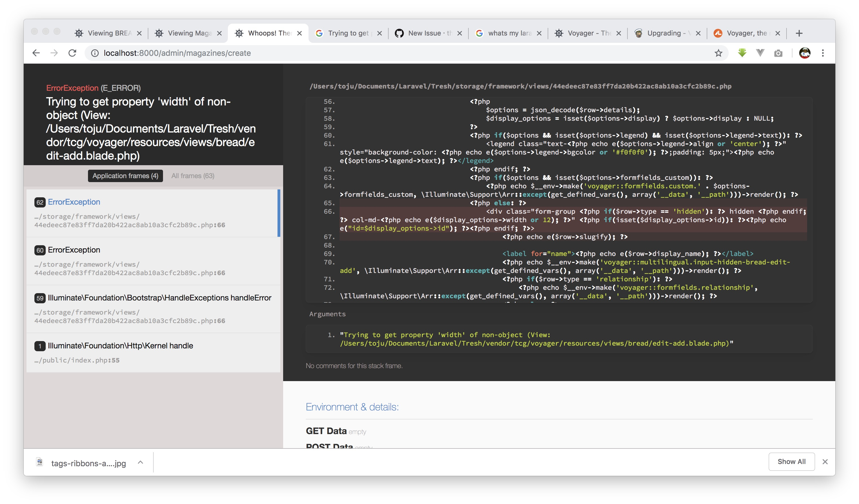Bookmark this page with the star

pyautogui.click(x=719, y=53)
